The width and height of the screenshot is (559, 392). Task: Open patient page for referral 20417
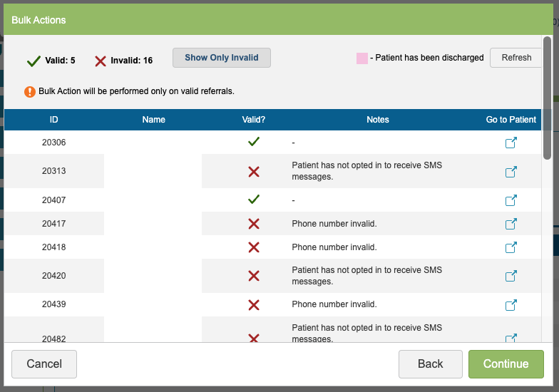click(x=511, y=224)
